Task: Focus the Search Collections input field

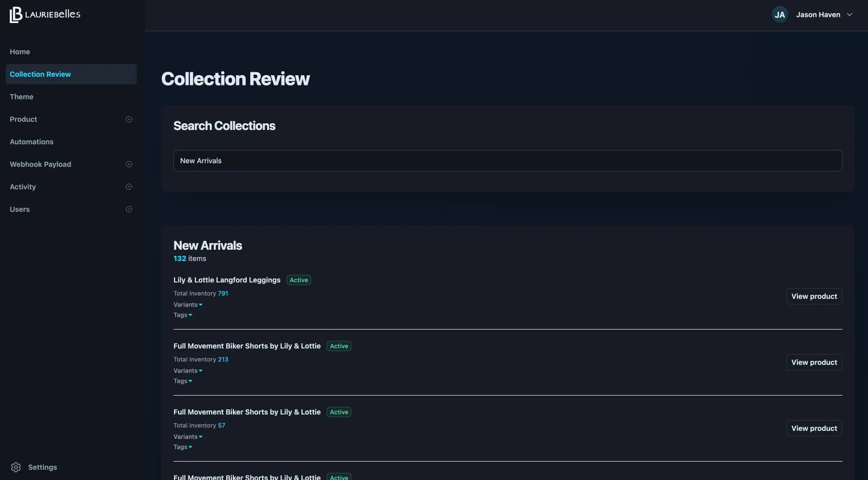Action: 508,161
